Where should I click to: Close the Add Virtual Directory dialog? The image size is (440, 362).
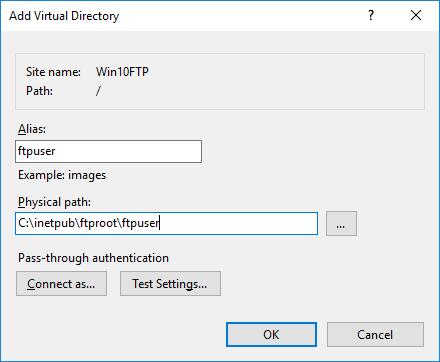[x=416, y=15]
